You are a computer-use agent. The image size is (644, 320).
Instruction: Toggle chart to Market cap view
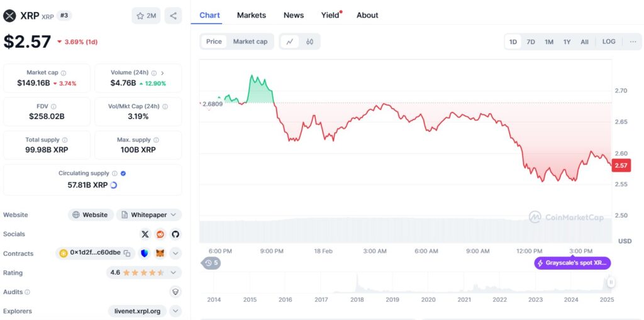click(x=250, y=41)
